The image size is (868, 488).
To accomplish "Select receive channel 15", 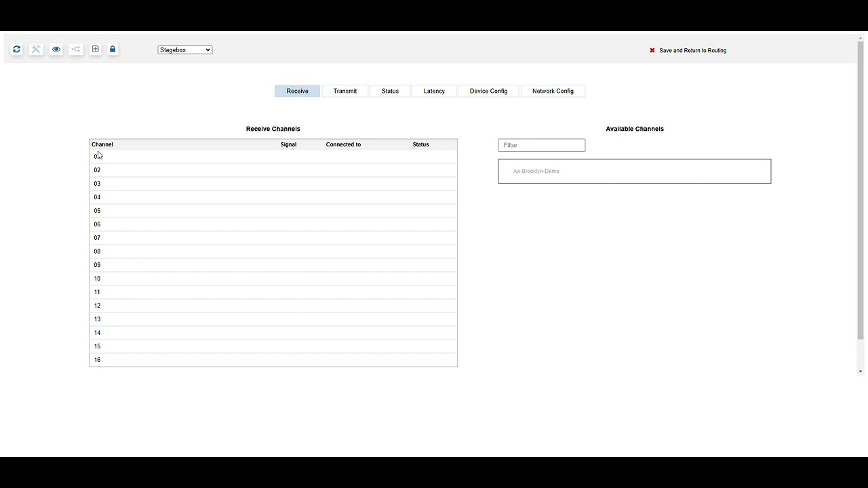I will tap(273, 346).
